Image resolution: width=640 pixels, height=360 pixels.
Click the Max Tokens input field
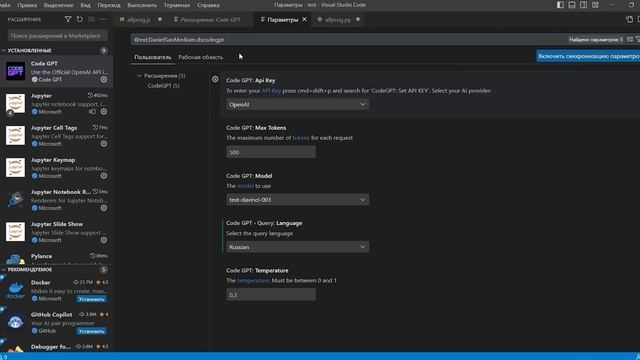[271, 152]
